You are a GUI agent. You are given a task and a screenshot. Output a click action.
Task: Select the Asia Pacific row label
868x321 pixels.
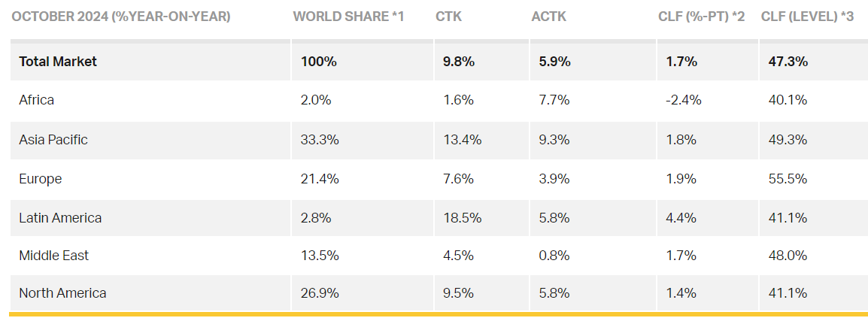[x=54, y=139]
